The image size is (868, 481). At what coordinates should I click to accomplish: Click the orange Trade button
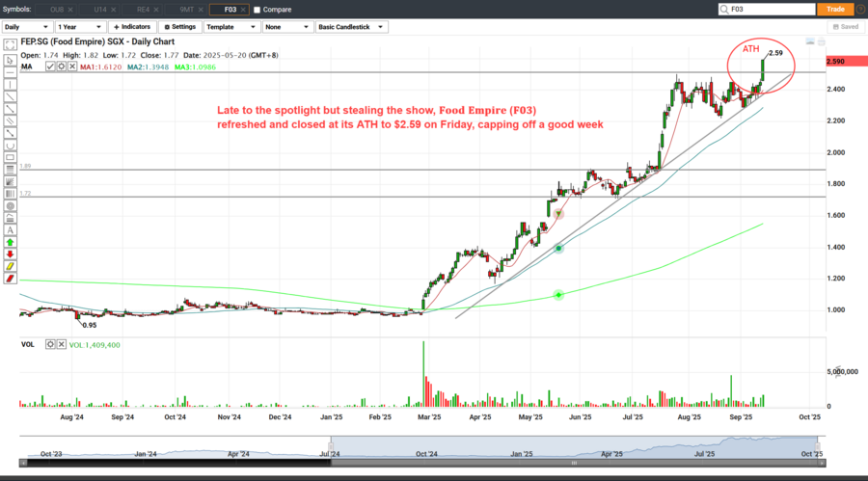pos(835,10)
